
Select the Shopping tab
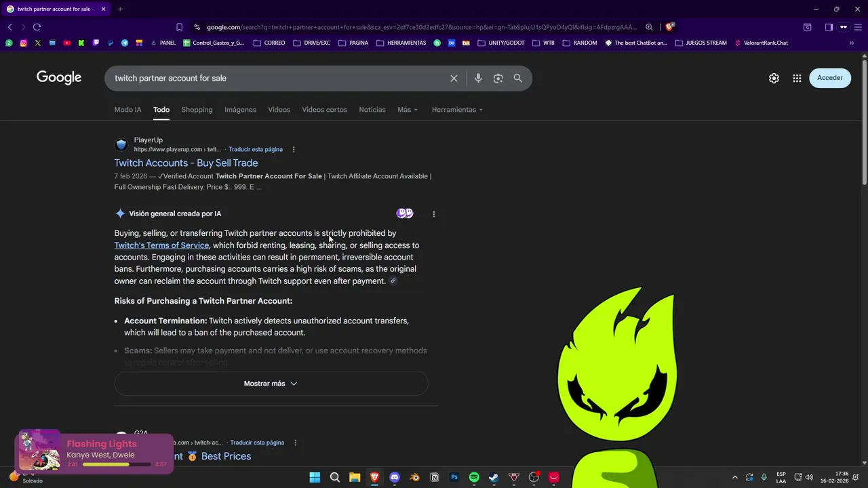coord(197,110)
